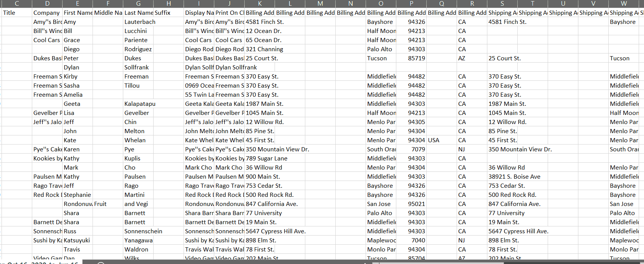Click the Title header cell
644x264 pixels.
tap(17, 13)
